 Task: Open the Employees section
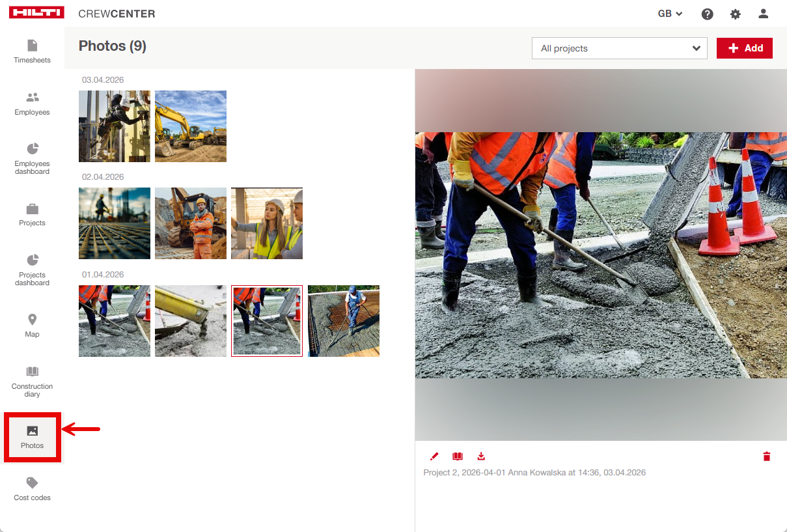tap(32, 104)
